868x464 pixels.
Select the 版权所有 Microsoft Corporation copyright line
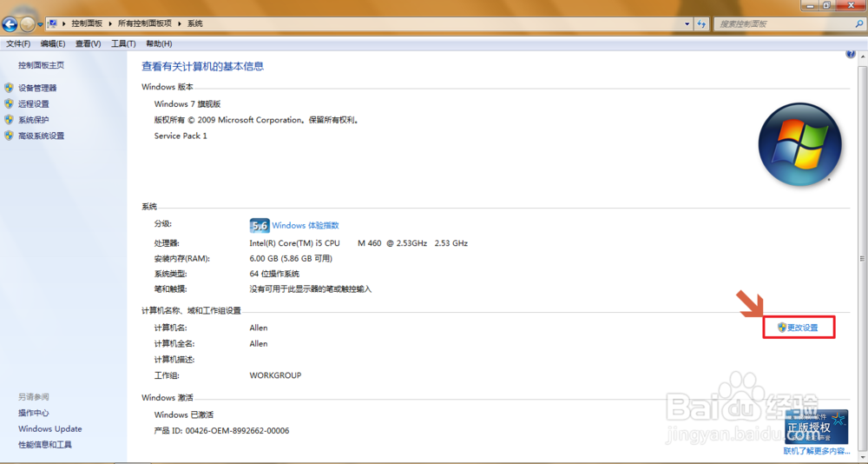pos(257,120)
